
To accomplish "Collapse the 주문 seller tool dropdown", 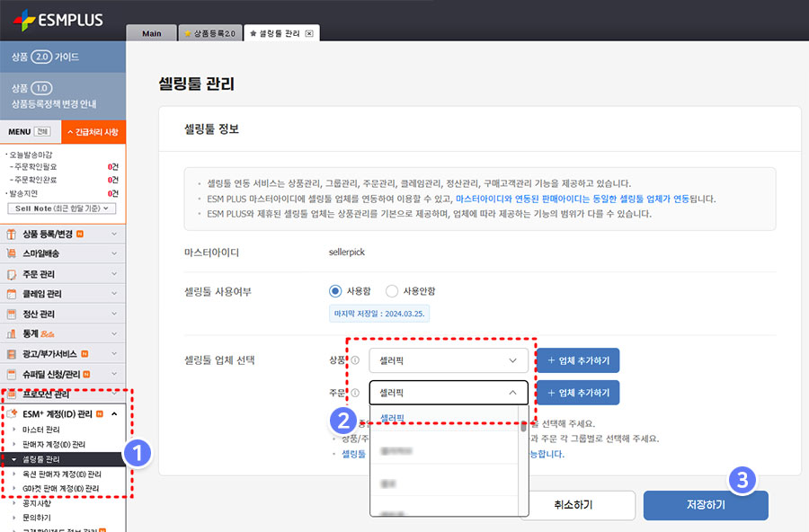I will click(512, 393).
